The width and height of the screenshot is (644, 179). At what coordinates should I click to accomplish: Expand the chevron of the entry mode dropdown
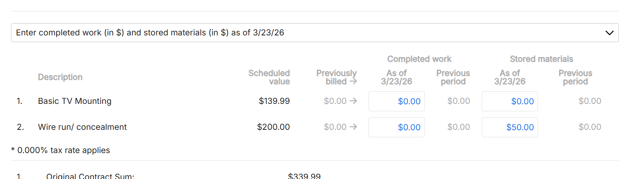click(609, 33)
